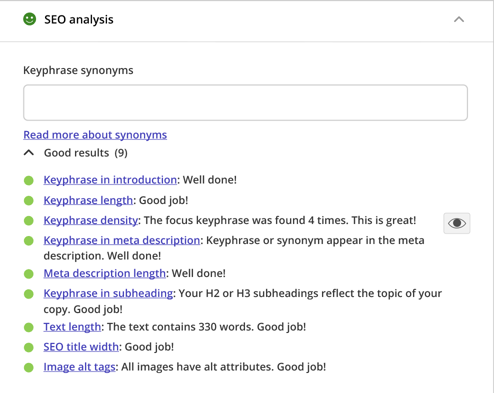Click into the Keyphrase synonyms field
Screen dimensions: 494x393
[x=245, y=103]
